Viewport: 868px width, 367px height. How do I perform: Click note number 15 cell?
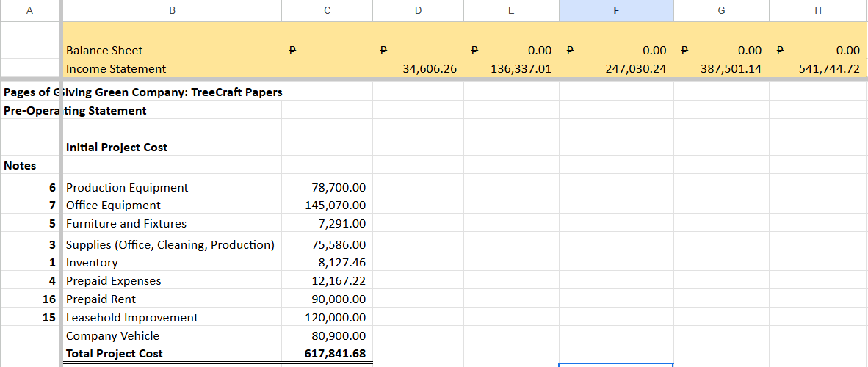tap(29, 317)
